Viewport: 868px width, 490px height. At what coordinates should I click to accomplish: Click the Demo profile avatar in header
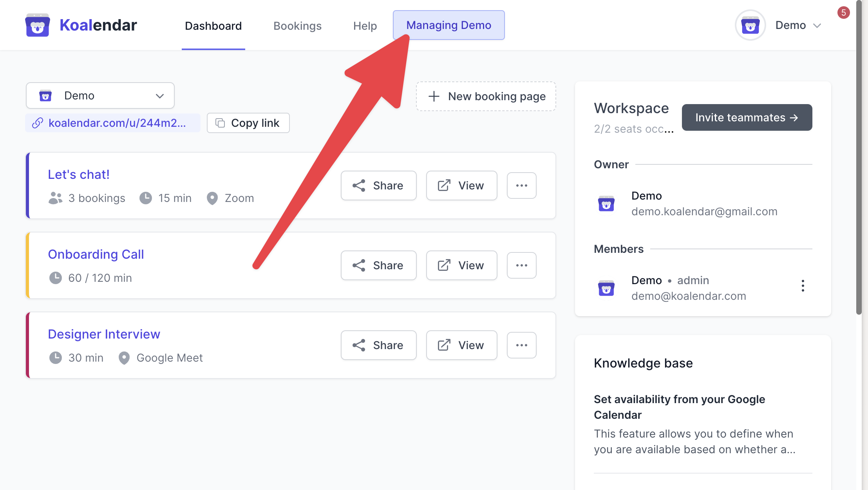750,25
